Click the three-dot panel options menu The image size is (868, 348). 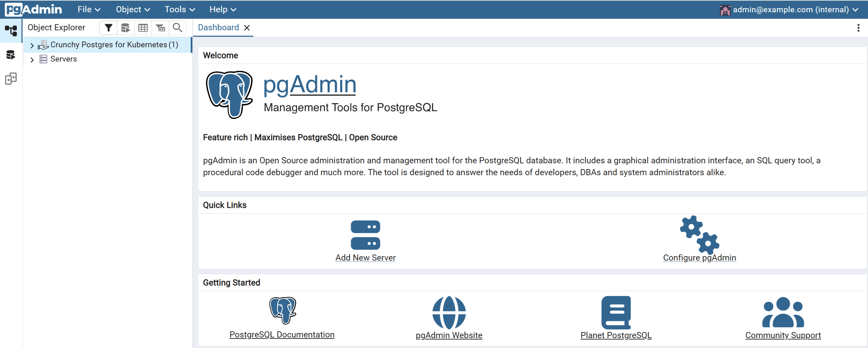(858, 28)
